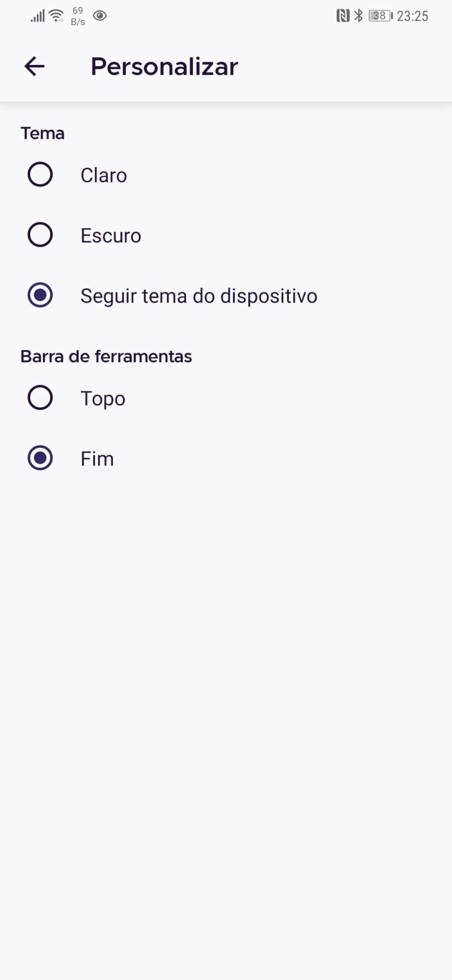The width and height of the screenshot is (452, 980).
Task: Tap the eye comfort icon in status bar
Action: pos(100,16)
